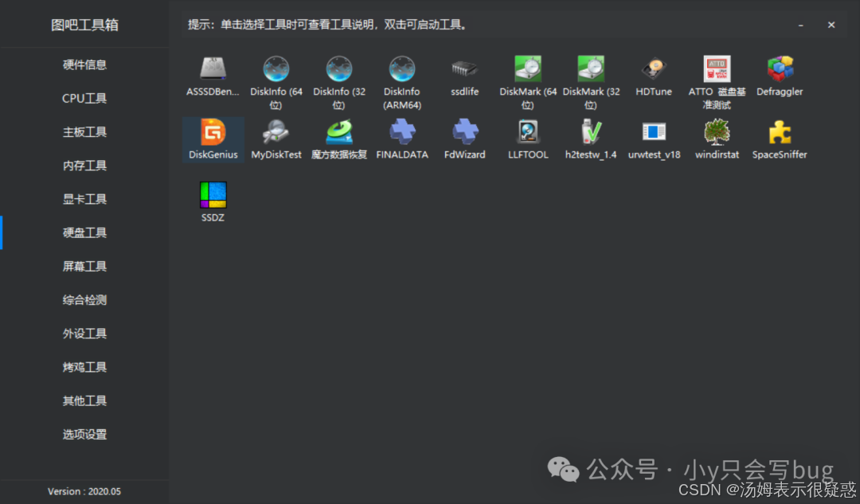Choose the Defraggler tool icon
860x504 pixels.
click(x=780, y=69)
